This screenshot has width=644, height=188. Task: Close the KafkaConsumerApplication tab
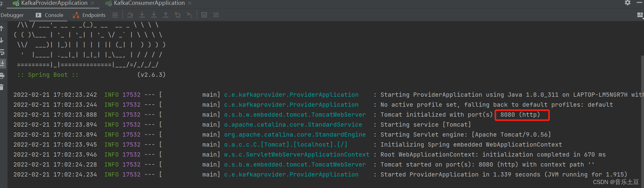click(x=190, y=3)
